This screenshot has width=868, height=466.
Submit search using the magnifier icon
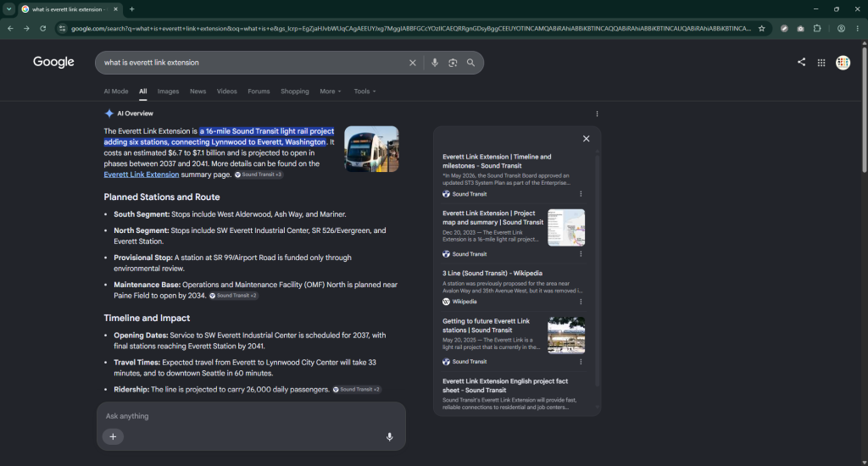470,63
